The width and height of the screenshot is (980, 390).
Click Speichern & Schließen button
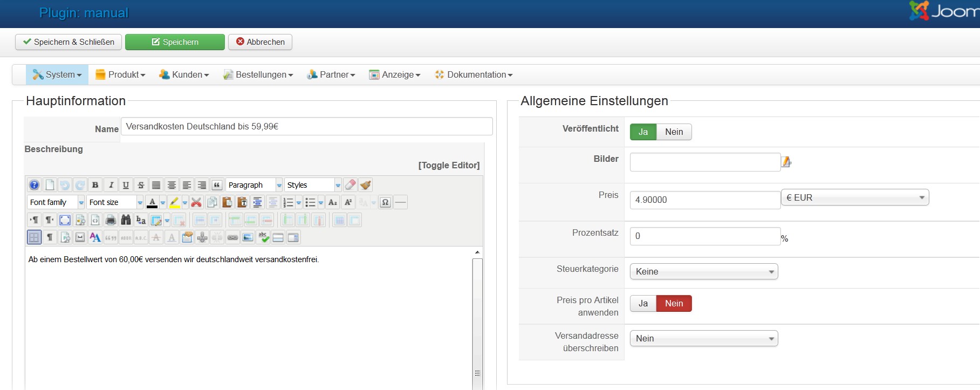tap(68, 42)
